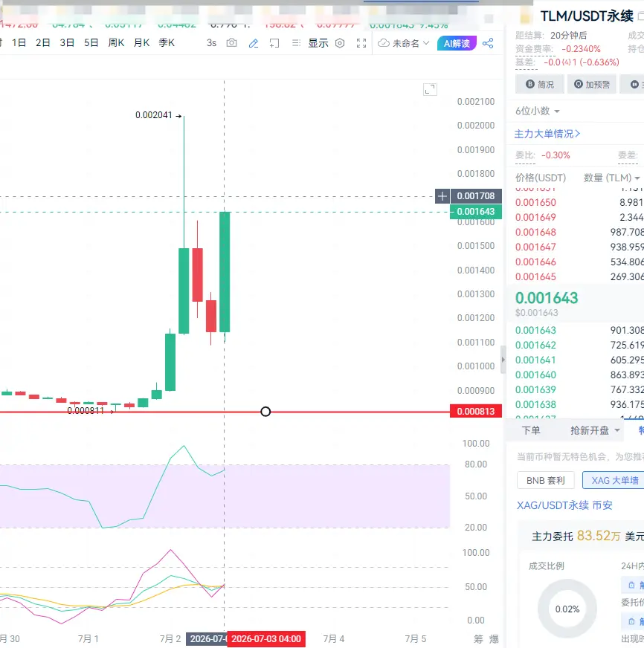Open the 显示 display menu

point(318,43)
